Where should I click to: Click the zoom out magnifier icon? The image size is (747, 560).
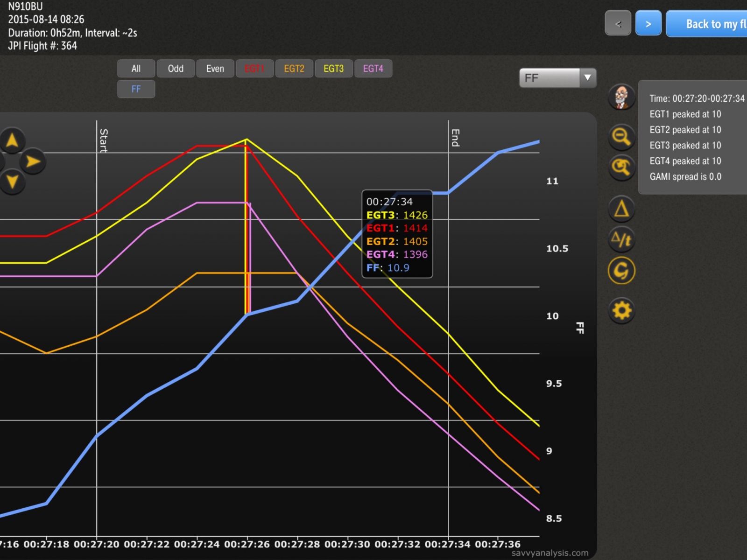tap(621, 137)
